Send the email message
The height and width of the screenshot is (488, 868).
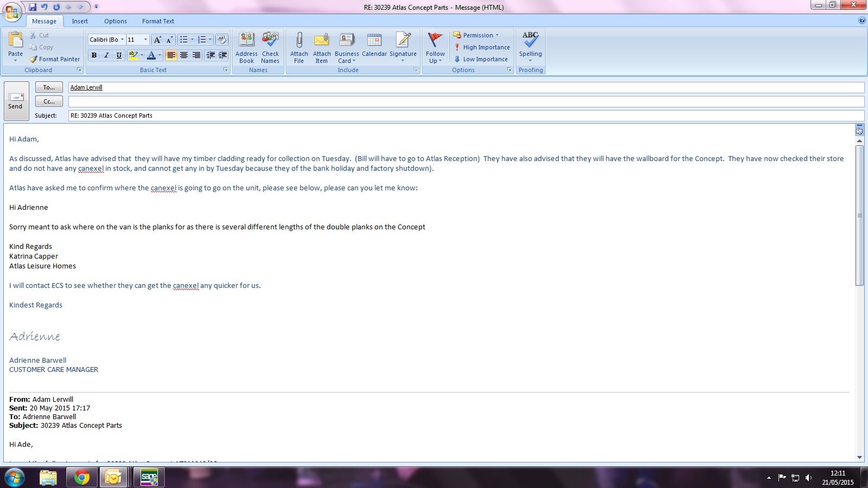point(16,101)
